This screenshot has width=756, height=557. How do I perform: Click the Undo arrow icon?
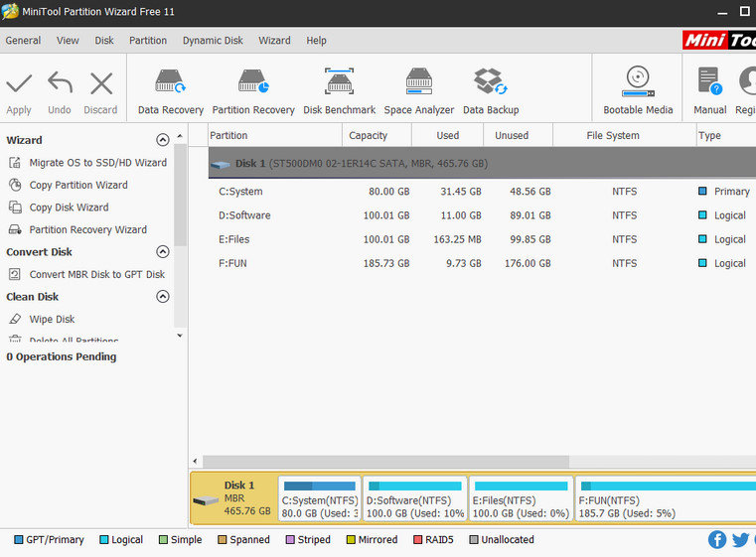(60, 82)
